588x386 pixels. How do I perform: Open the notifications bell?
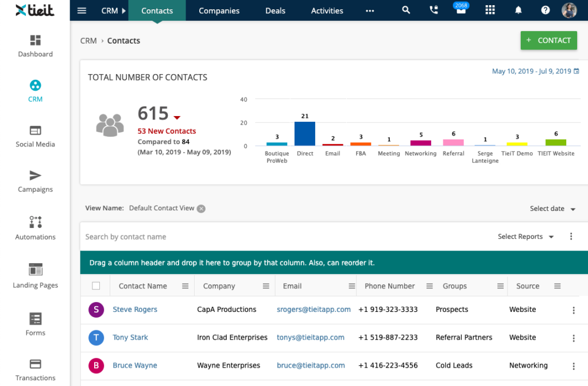click(x=519, y=10)
